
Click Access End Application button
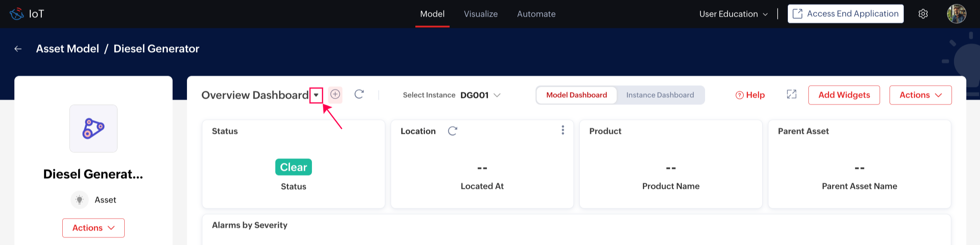845,14
